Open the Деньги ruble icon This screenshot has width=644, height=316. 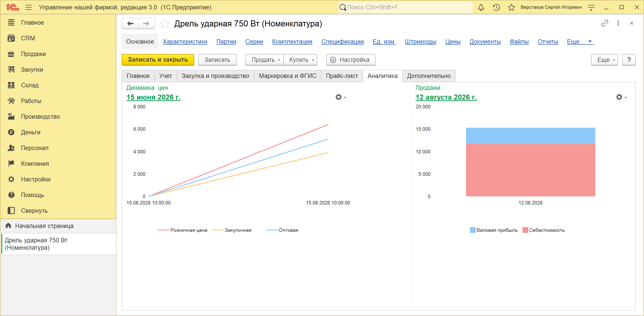(x=11, y=132)
